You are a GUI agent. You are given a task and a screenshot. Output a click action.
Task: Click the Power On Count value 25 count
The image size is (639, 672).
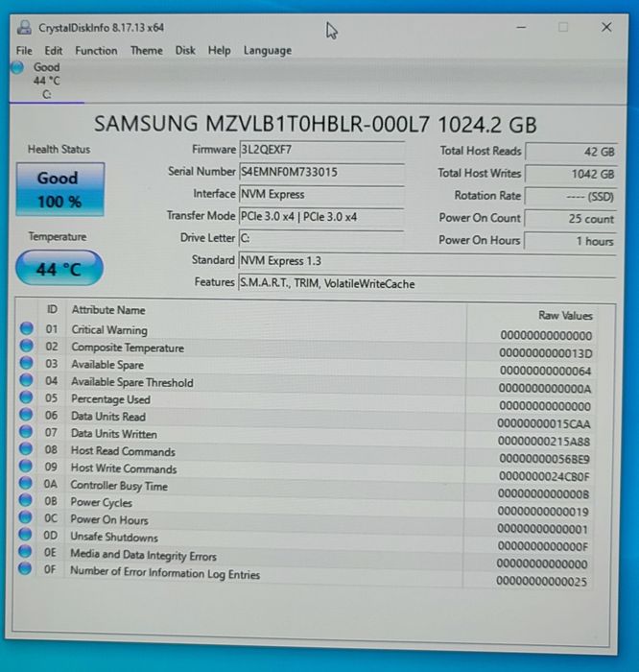point(571,219)
